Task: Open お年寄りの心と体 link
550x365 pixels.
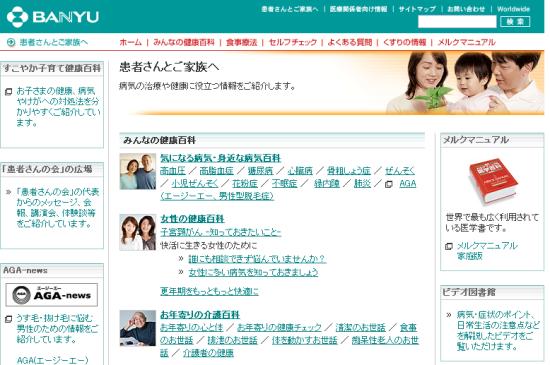Action: point(192,327)
